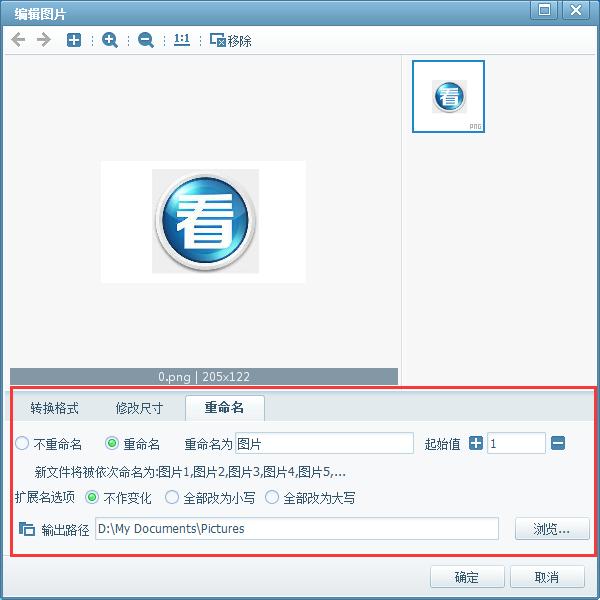Cancel with the 取消 button
The width and height of the screenshot is (600, 600).
tap(547, 577)
